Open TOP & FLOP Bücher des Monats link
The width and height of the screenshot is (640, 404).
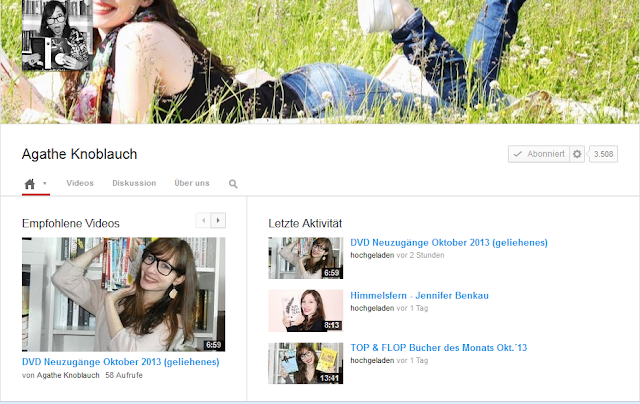(x=439, y=348)
